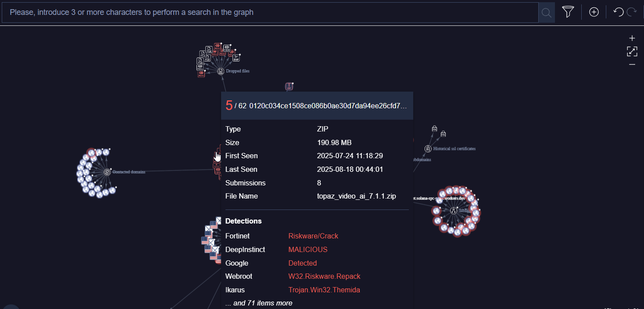Undo the last graph action
The width and height of the screenshot is (644, 309).
tap(618, 12)
